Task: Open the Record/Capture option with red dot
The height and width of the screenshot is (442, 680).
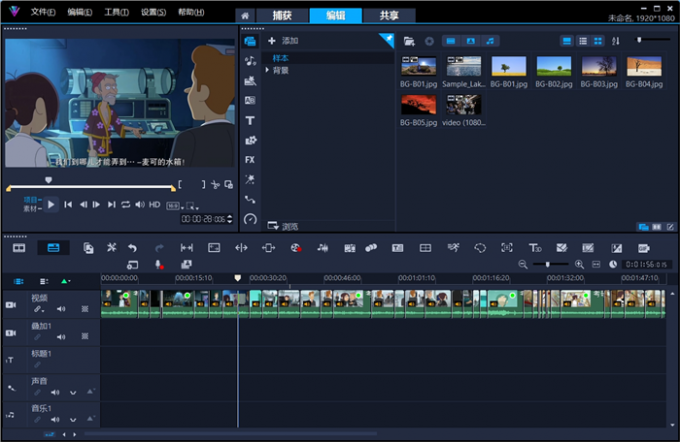Action: coord(296,248)
